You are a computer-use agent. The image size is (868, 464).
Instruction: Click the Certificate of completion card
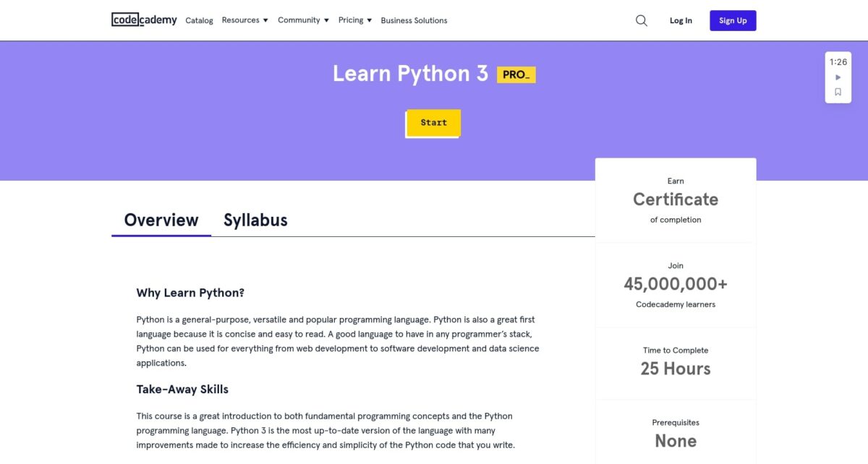click(x=675, y=199)
